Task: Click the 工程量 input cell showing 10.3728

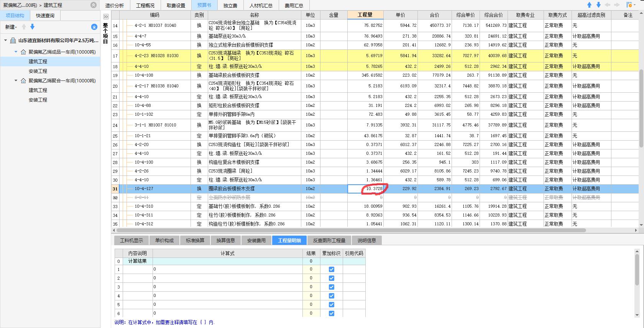Action: pyautogui.click(x=365, y=189)
